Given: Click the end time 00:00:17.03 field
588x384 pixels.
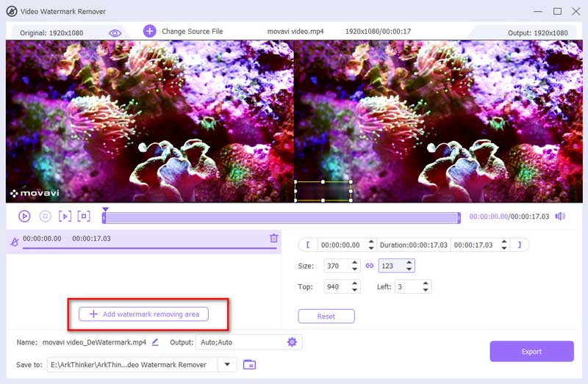Looking at the screenshot, I should (475, 245).
